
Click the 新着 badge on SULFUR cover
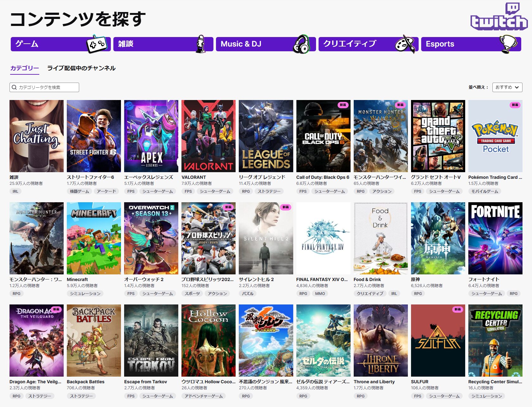click(458, 309)
